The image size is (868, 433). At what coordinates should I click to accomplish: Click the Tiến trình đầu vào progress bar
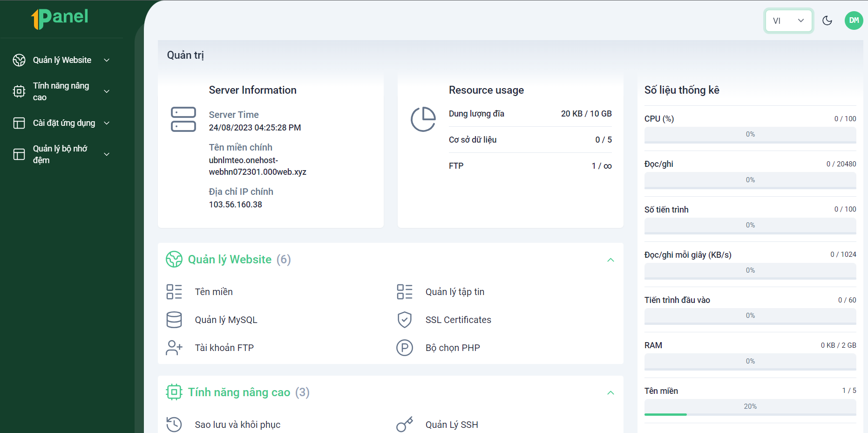[750, 316]
